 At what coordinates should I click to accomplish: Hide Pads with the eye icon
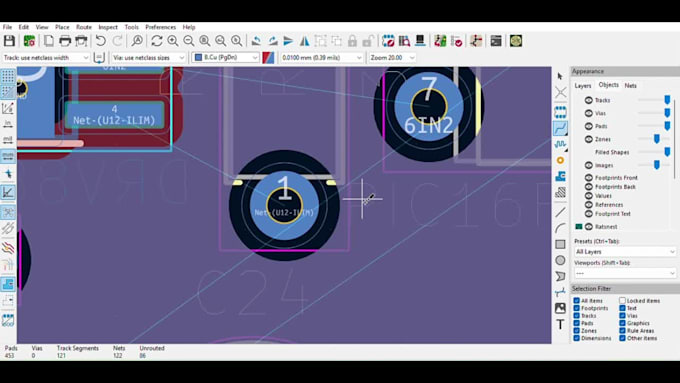pos(588,126)
